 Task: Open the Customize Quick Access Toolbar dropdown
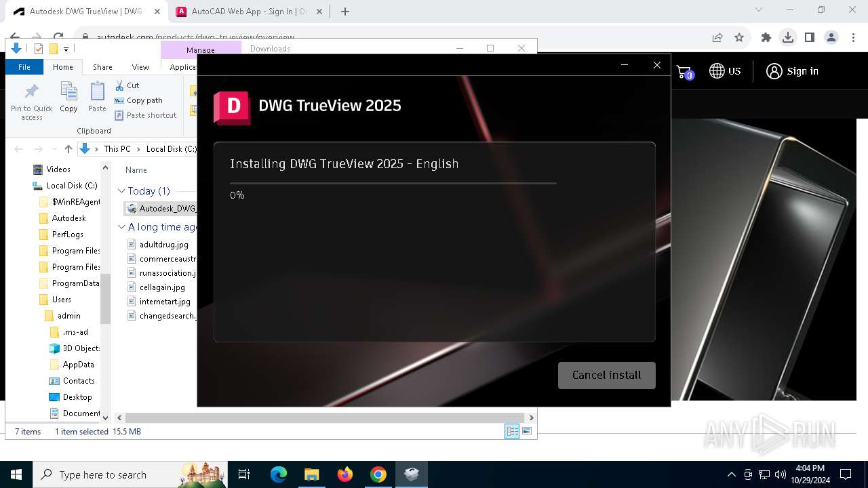click(66, 49)
